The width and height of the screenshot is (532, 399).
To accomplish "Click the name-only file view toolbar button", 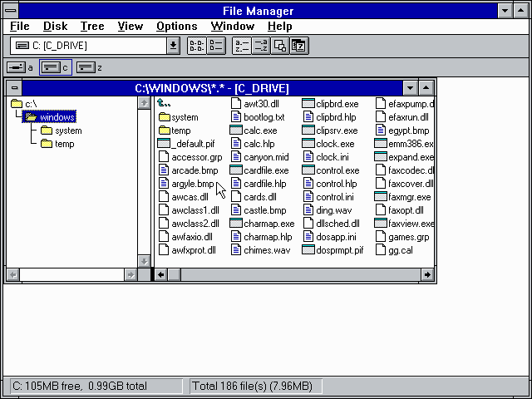I will point(197,46).
